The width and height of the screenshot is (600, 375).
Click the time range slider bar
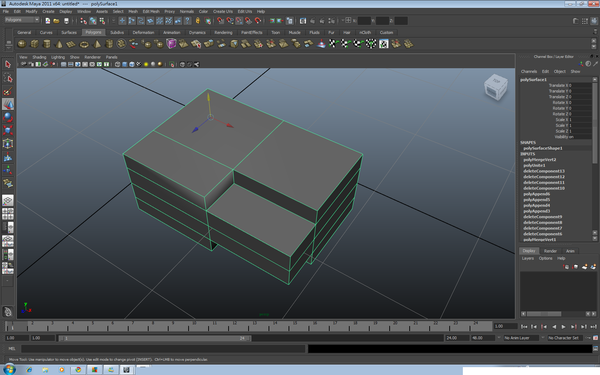[154, 338]
